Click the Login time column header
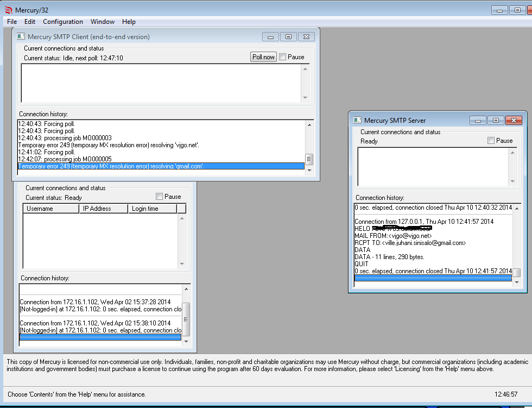 (x=153, y=209)
